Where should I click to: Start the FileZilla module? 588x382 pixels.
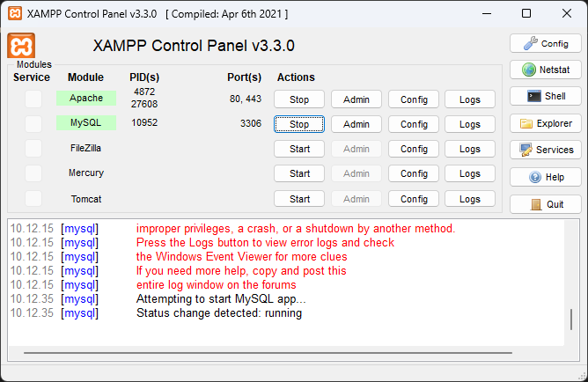point(299,149)
